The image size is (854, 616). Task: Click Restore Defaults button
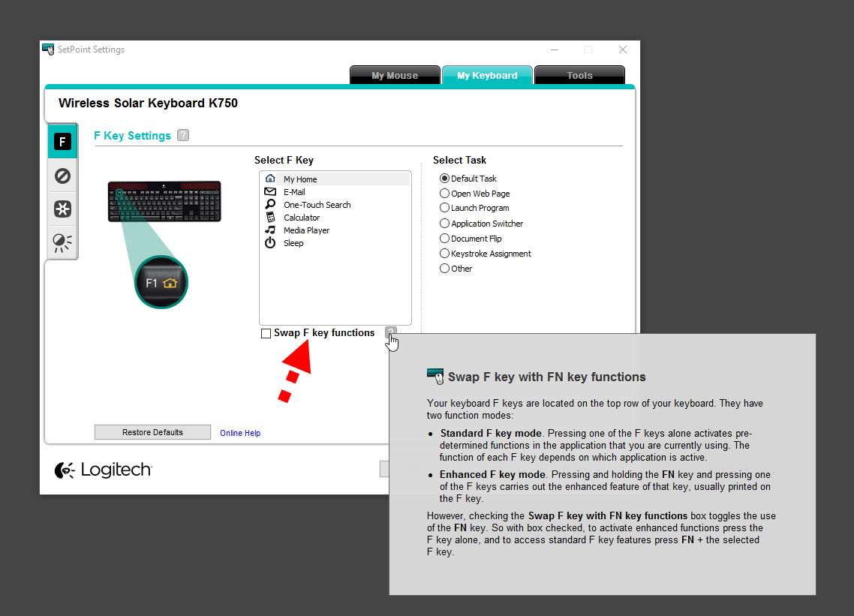(x=152, y=432)
